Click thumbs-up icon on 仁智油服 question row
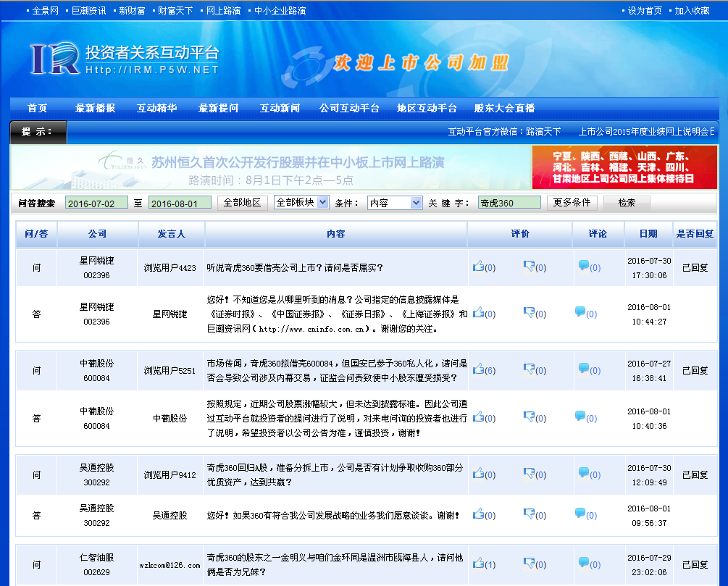The height and width of the screenshot is (586, 728). point(478,563)
